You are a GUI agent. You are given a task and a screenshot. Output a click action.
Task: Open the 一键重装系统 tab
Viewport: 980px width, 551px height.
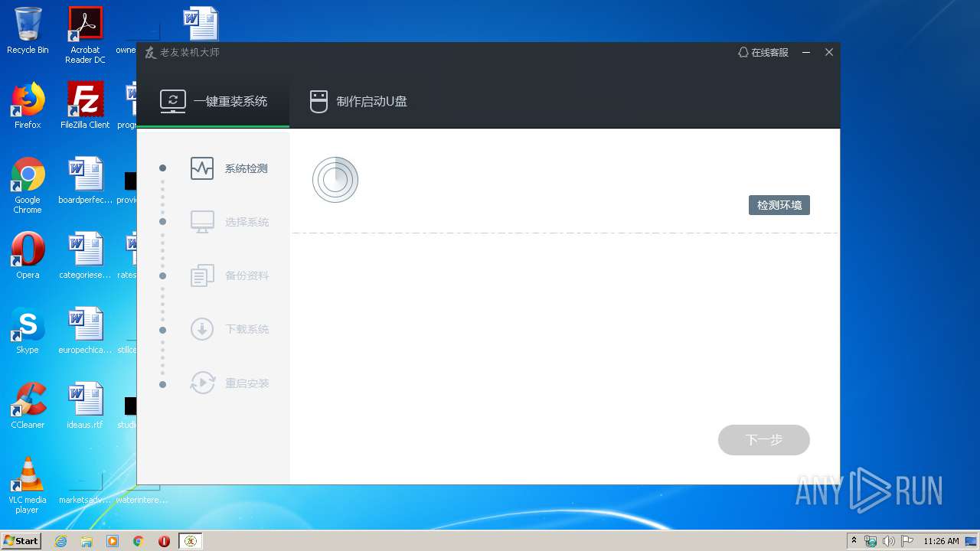tap(213, 101)
